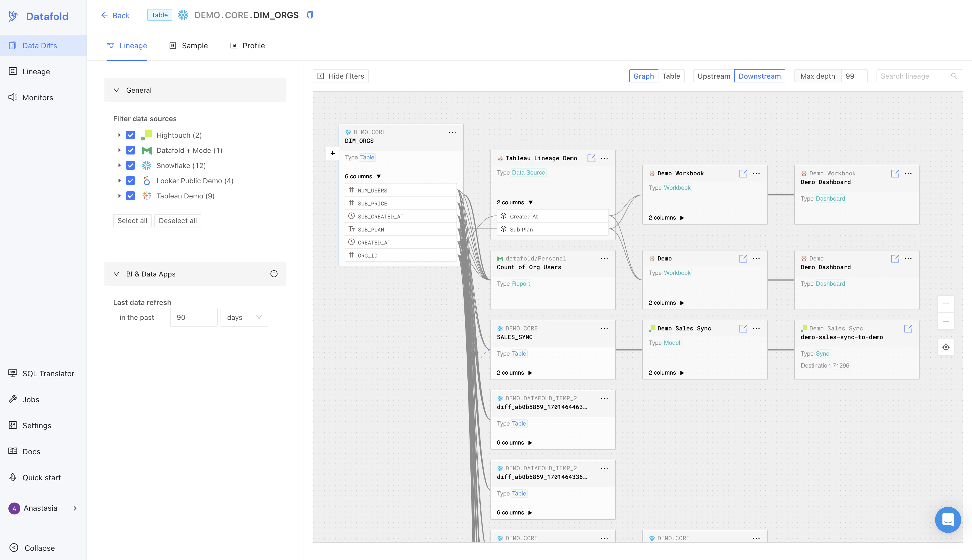Uncheck the Tableau Demo data source
Screen dimensions: 972x560
130,196
